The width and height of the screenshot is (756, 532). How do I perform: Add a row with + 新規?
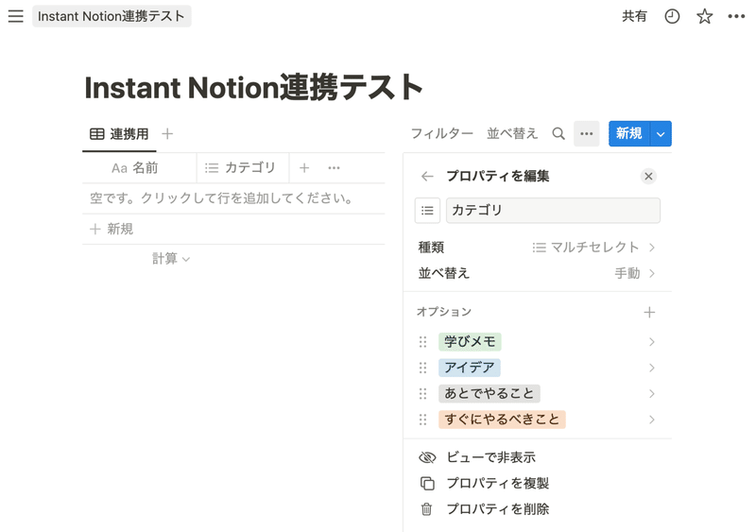pos(112,229)
